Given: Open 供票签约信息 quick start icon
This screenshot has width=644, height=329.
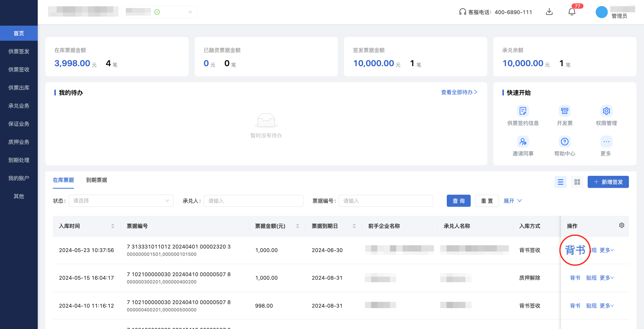Looking at the screenshot, I should 523,111.
